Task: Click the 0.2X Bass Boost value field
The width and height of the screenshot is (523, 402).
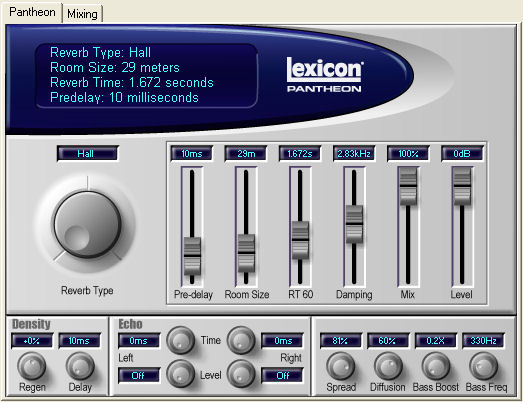Action: 436,341
